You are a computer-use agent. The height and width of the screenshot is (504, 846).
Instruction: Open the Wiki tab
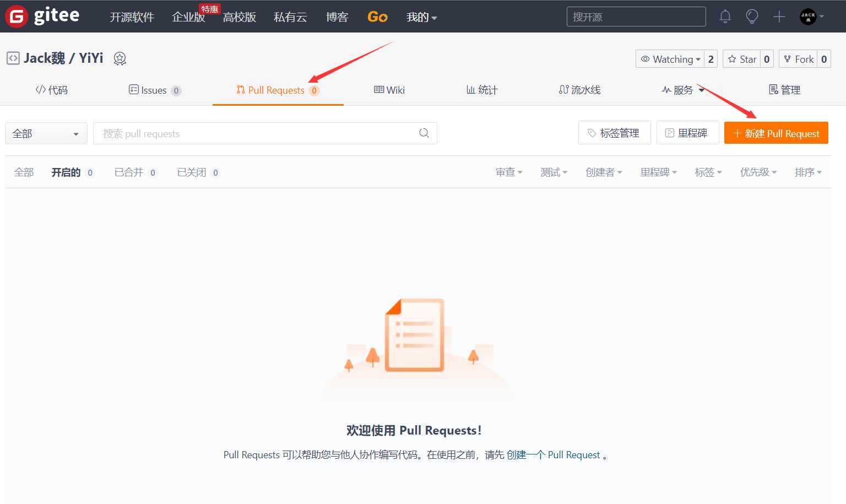pos(389,89)
